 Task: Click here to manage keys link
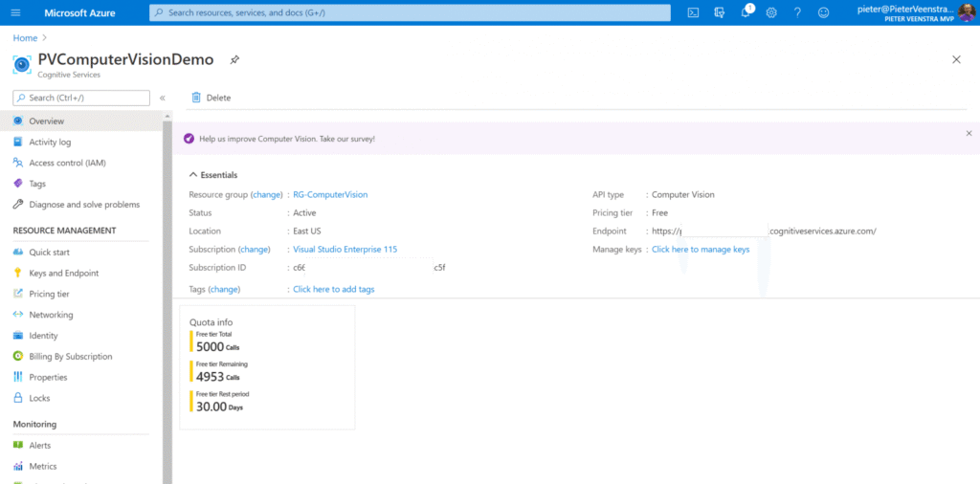(701, 250)
